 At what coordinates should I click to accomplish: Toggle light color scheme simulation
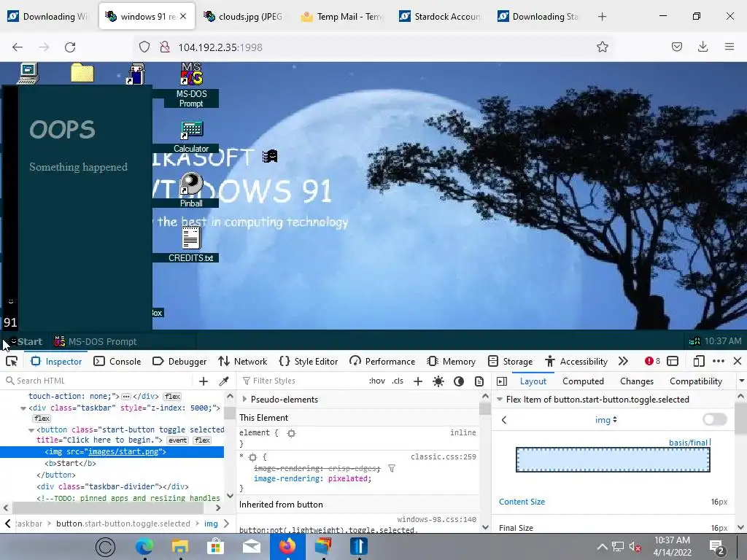point(438,381)
